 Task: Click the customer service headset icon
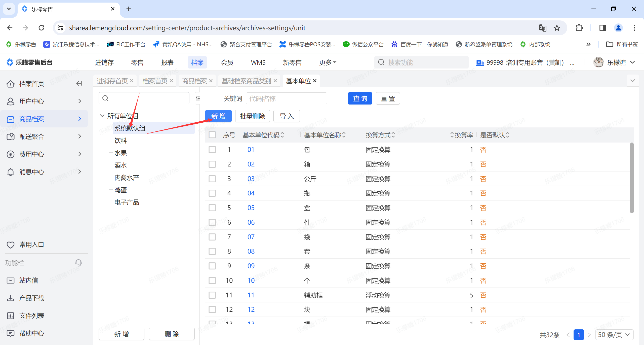point(78,263)
